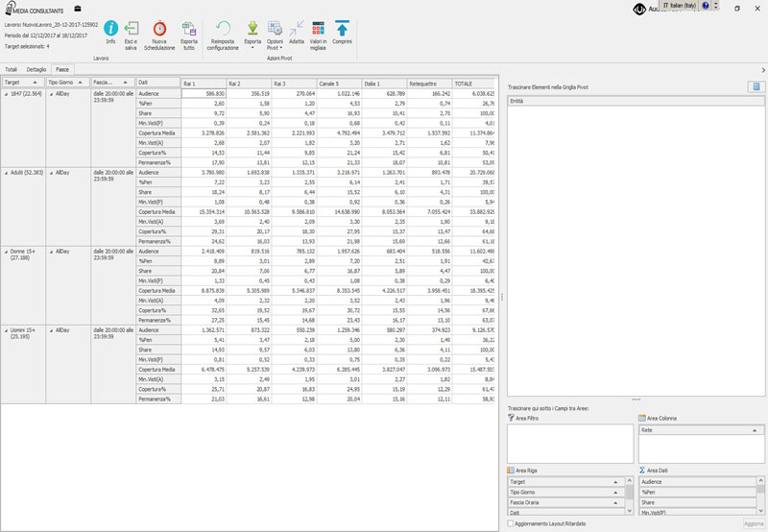The height and width of the screenshot is (532, 768).
Task: Click the Esporta tutto icon
Action: click(x=188, y=30)
